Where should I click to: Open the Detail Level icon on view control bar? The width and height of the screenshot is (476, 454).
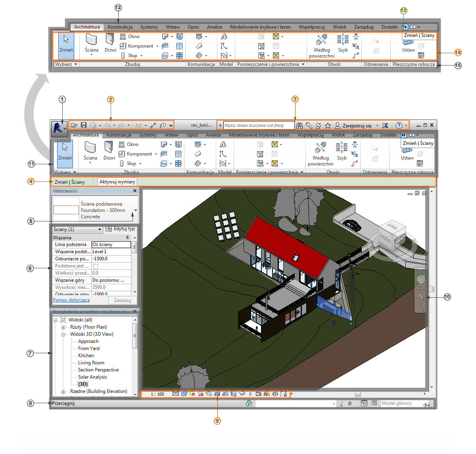tap(176, 394)
